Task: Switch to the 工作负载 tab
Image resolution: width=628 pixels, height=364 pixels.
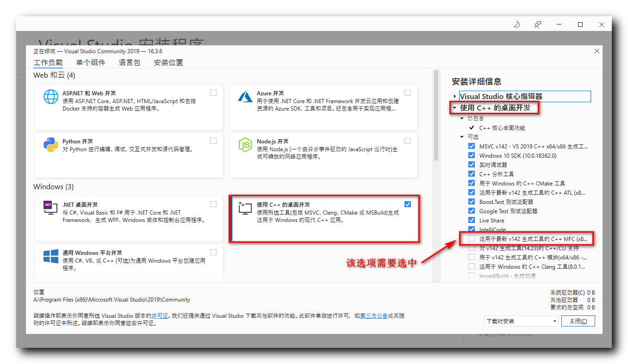Action: coord(48,62)
